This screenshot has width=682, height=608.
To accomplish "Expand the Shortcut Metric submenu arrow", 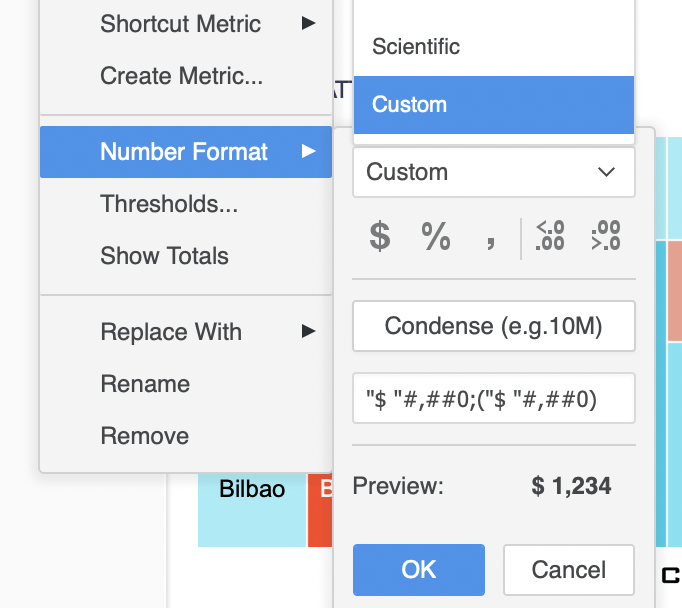I will coord(309,24).
